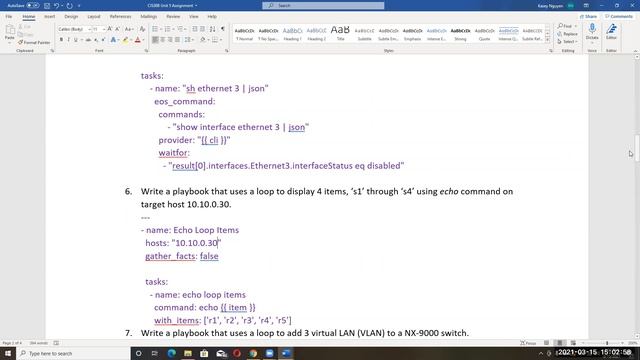
Task: Activate the Format Painter tool
Action: (34, 42)
